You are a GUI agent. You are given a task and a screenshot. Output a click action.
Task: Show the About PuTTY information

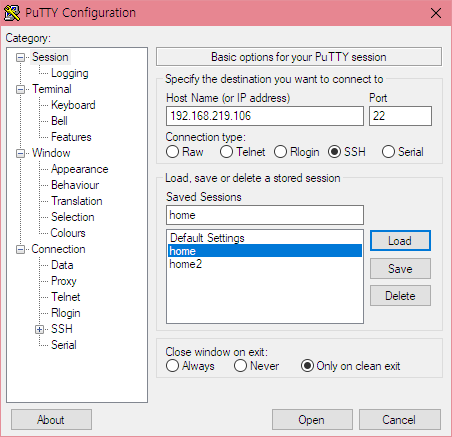51,420
